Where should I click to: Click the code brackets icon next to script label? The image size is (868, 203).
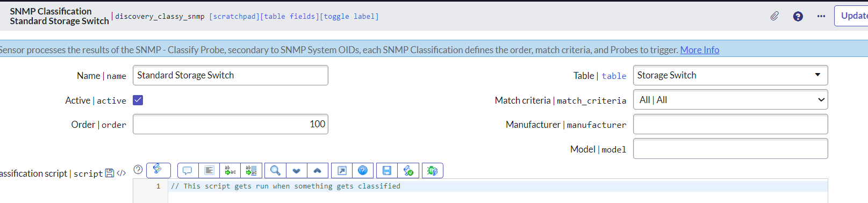coord(121,173)
